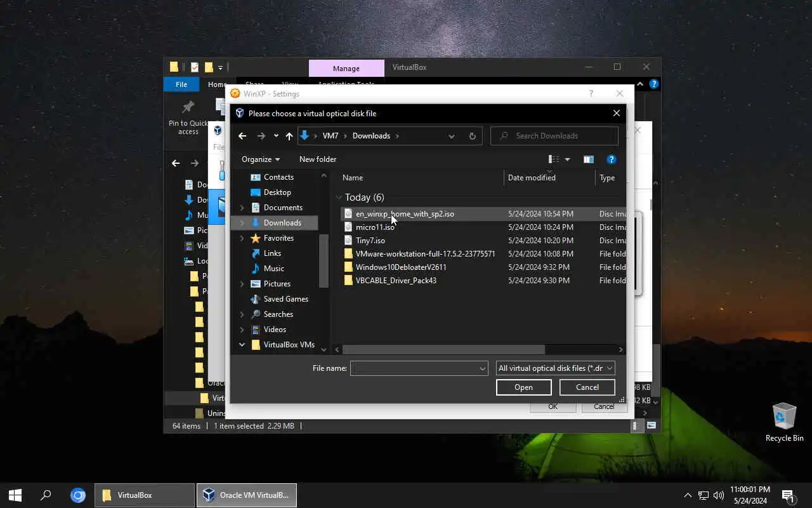The width and height of the screenshot is (812, 508).
Task: Open volume control tray icon
Action: tap(719, 495)
